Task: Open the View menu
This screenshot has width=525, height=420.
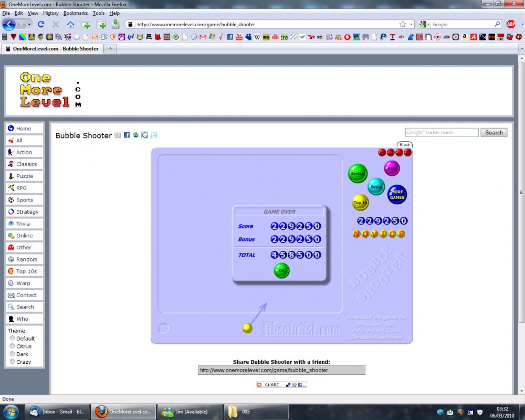Action: tap(33, 13)
